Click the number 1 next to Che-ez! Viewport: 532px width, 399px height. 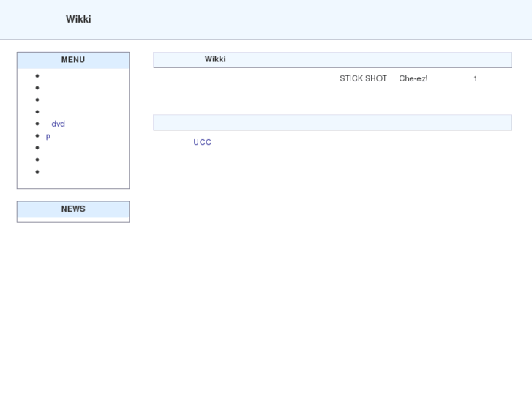point(476,79)
